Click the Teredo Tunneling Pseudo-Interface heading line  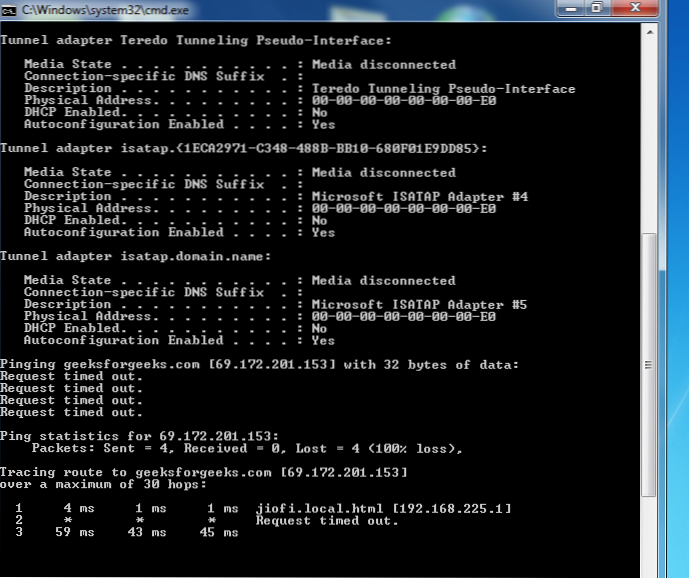tap(195, 41)
